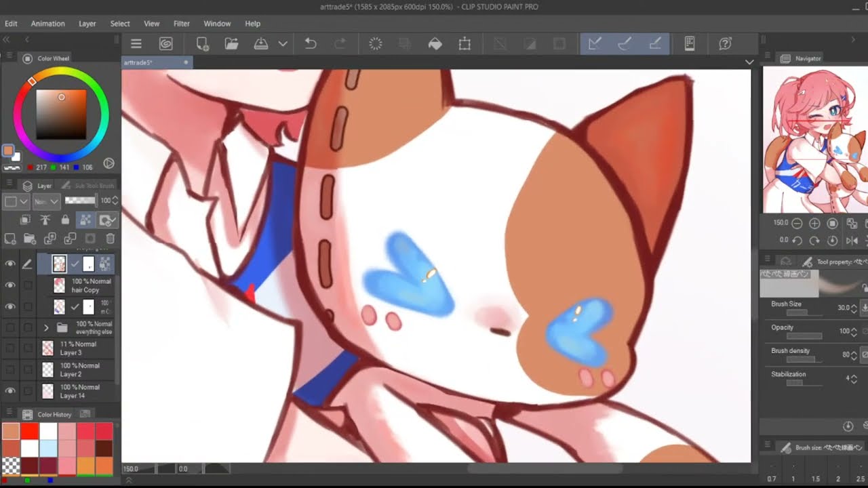868x488 pixels.
Task: Hide the hair Copy layer
Action: 10,285
